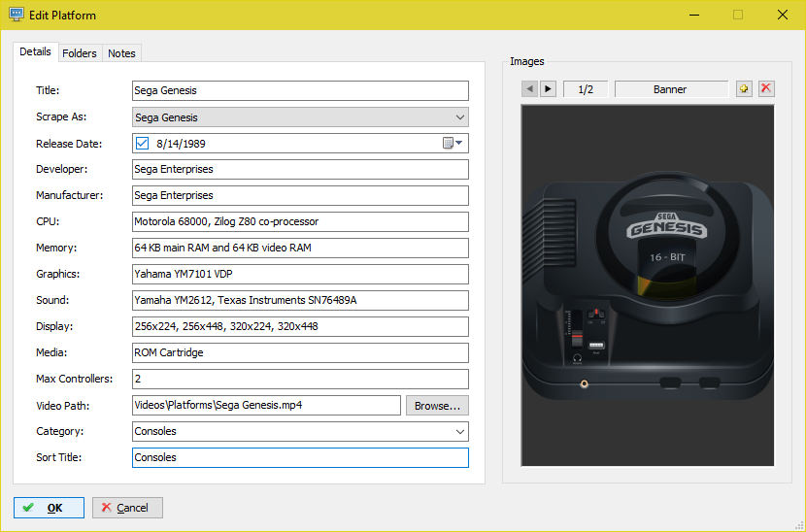Delete the current image with the red X
The width and height of the screenshot is (806, 532).
pyautogui.click(x=766, y=89)
